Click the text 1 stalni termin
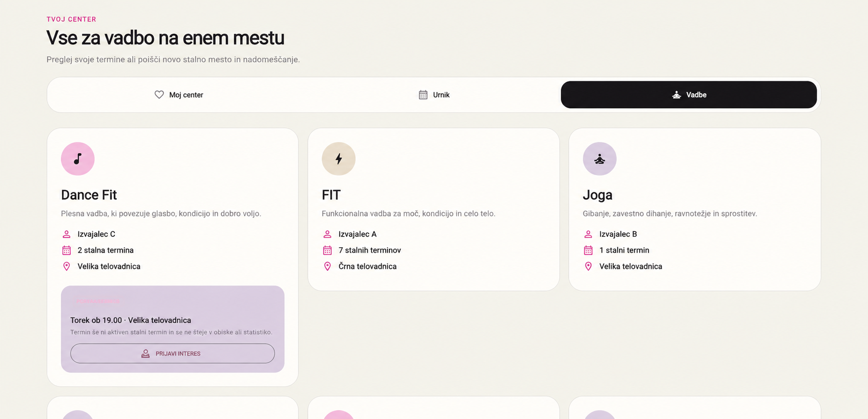 [x=624, y=250]
